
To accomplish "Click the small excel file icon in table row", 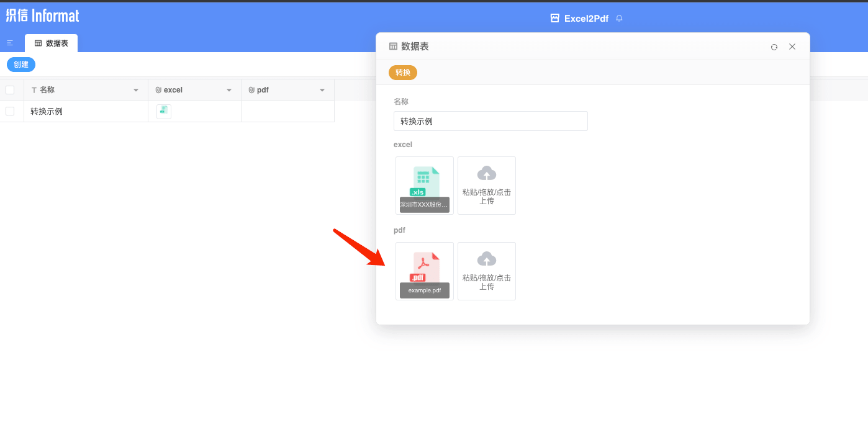I will pyautogui.click(x=163, y=111).
